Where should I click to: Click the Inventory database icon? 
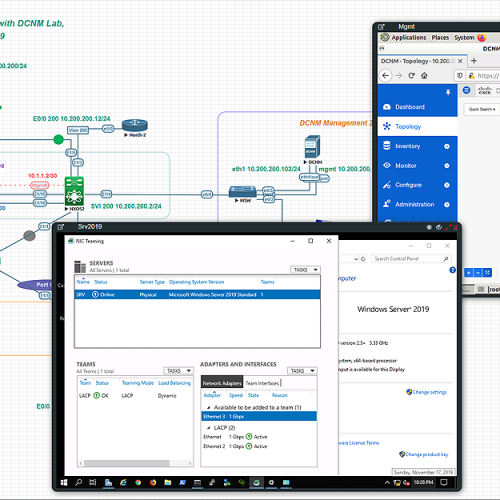pyautogui.click(x=387, y=146)
